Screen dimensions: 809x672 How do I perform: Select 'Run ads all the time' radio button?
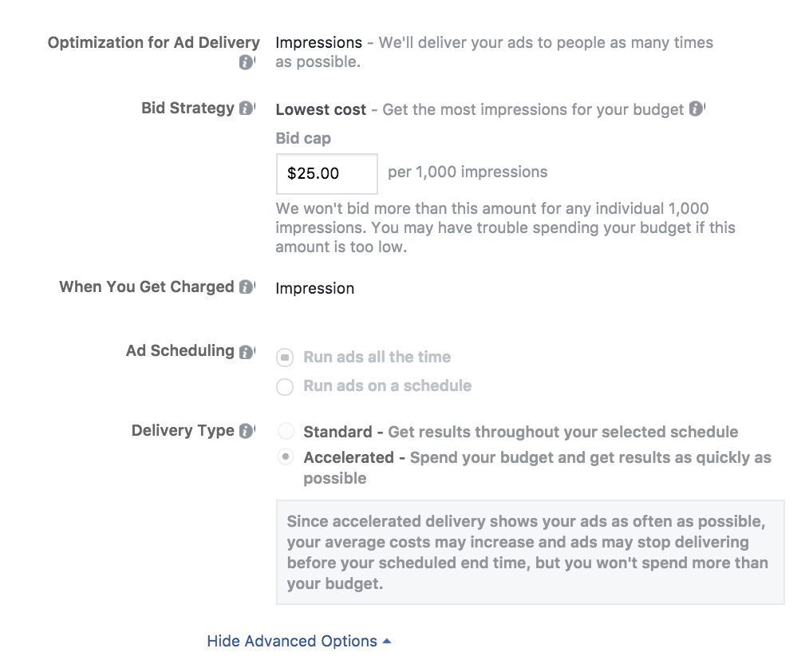tap(285, 358)
